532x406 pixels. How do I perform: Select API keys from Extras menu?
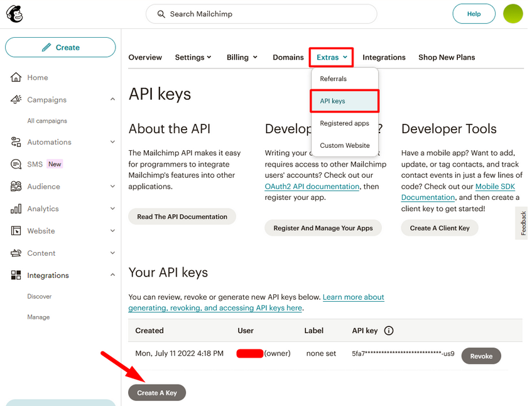345,101
